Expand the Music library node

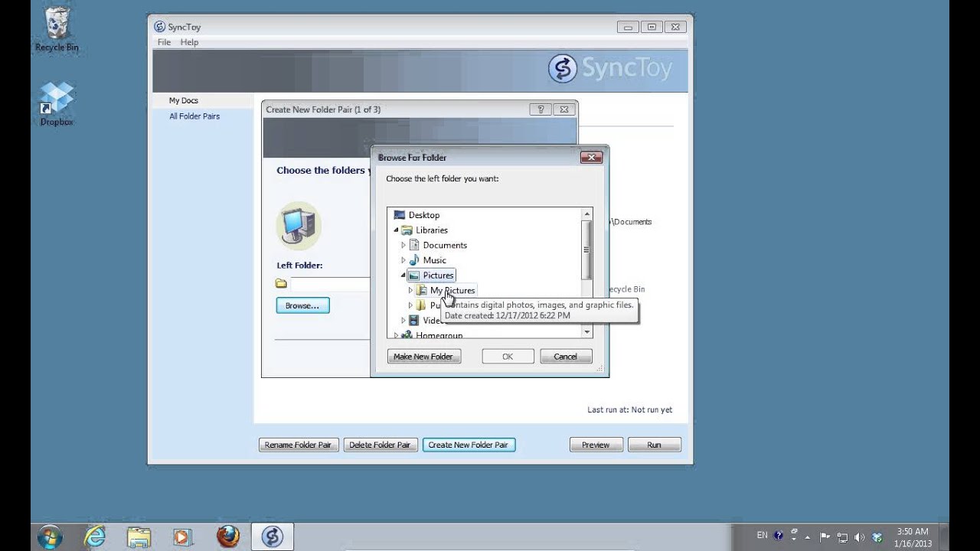pyautogui.click(x=403, y=260)
